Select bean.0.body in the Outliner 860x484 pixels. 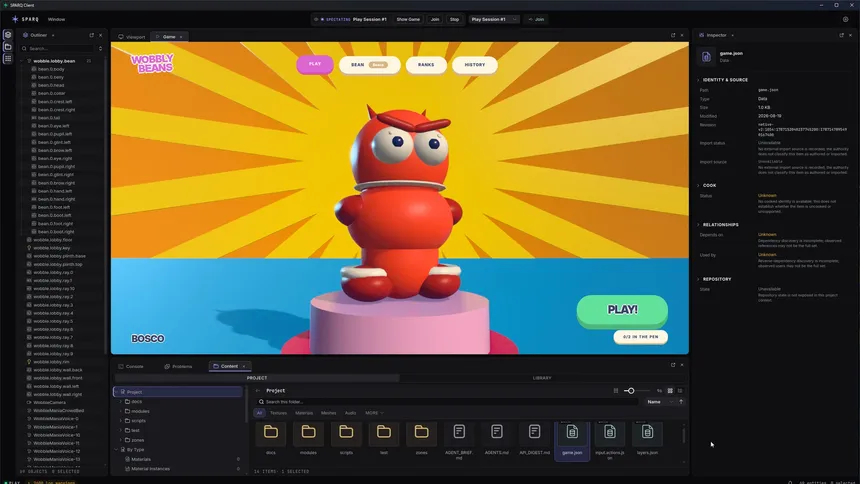pos(51,69)
